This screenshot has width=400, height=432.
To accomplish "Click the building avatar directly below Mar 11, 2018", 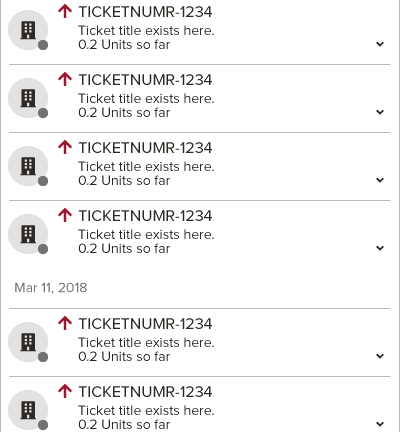I will tap(28, 342).
